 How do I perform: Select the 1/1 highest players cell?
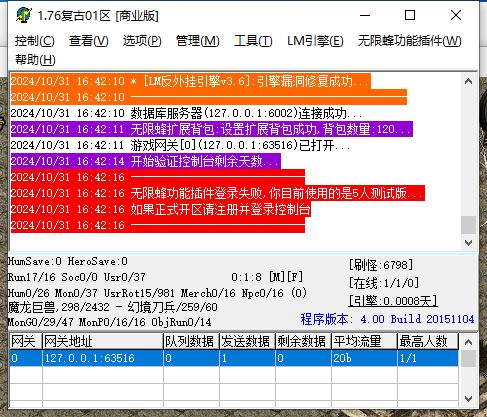coord(428,358)
